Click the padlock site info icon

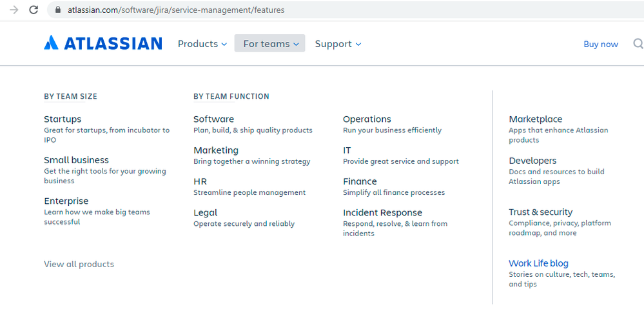(58, 10)
